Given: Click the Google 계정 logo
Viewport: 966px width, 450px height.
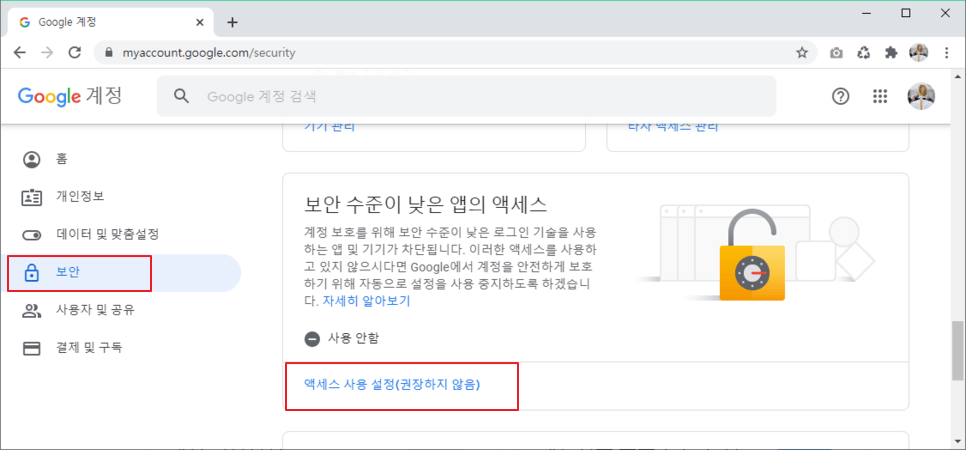Looking at the screenshot, I should tap(70, 96).
